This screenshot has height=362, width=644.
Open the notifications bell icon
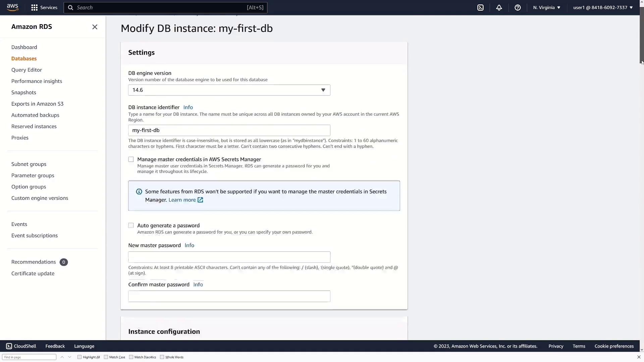pos(499,7)
